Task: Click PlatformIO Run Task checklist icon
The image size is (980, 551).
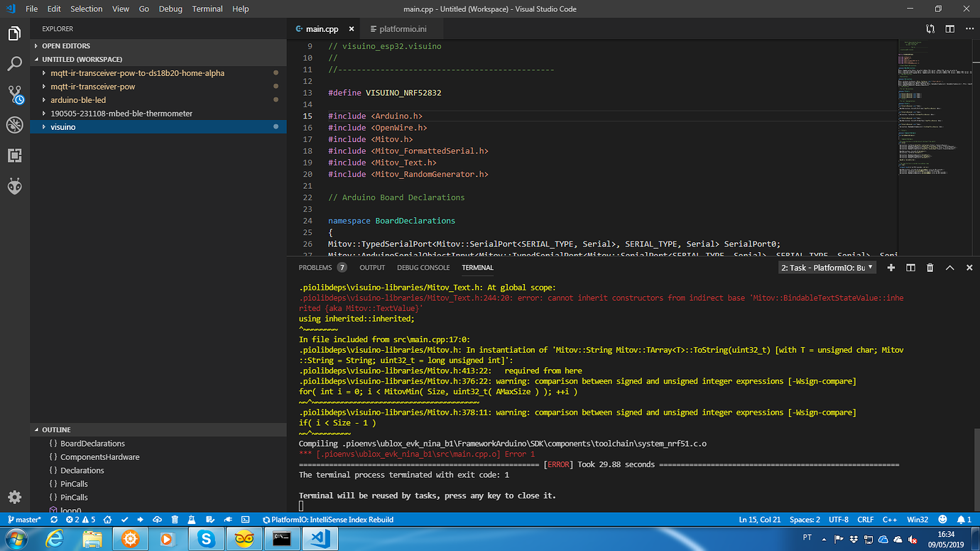Action: coord(209,520)
